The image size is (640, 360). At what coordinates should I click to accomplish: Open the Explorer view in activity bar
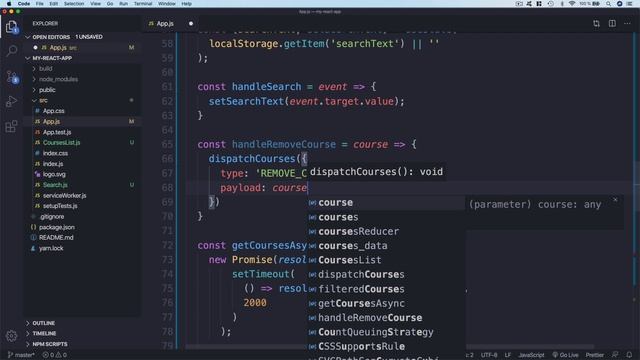coord(12,27)
